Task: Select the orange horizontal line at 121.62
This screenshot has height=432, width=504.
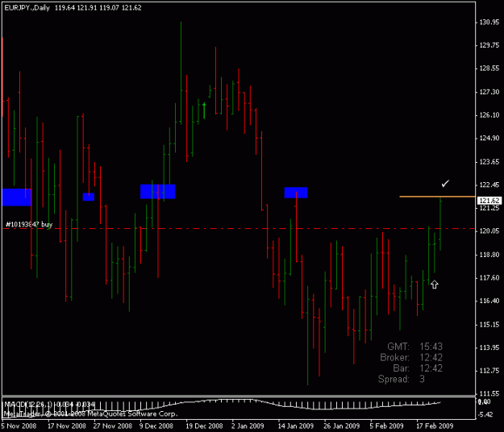Action: 437,197
